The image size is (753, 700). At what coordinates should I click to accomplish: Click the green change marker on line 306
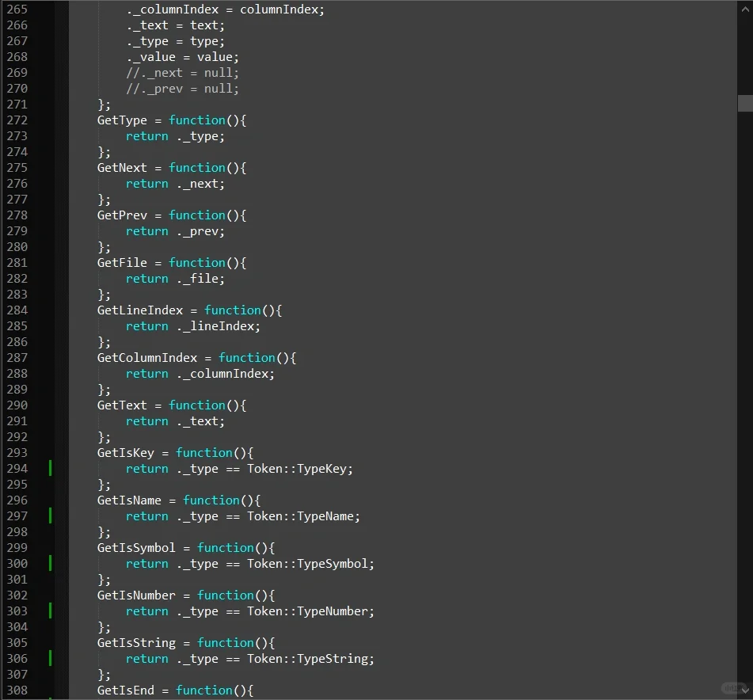tap(50, 658)
